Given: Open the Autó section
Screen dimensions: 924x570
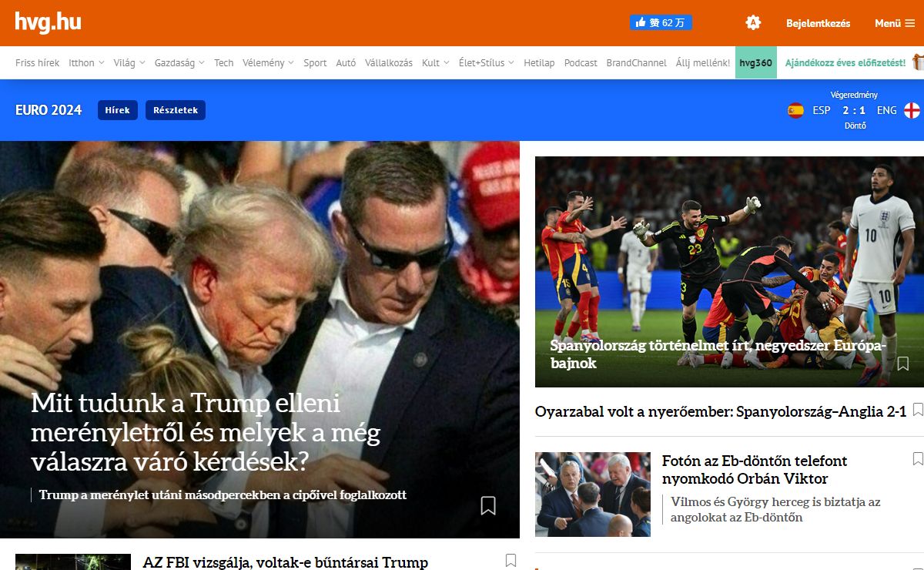Looking at the screenshot, I should [346, 63].
